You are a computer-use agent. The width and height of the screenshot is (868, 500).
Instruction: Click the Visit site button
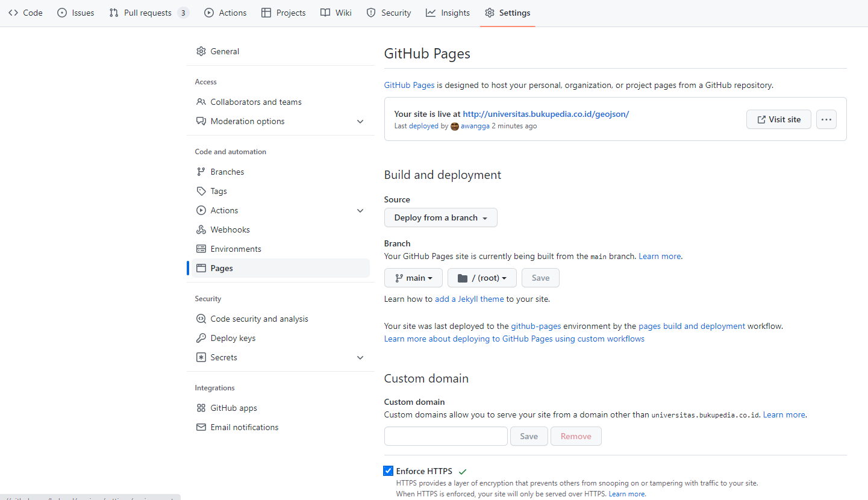point(778,119)
